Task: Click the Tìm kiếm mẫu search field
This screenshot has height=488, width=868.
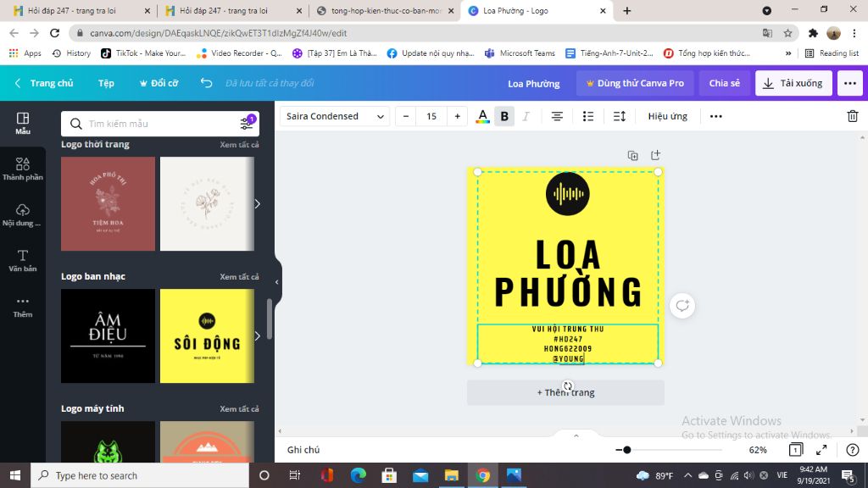Action: coord(160,124)
